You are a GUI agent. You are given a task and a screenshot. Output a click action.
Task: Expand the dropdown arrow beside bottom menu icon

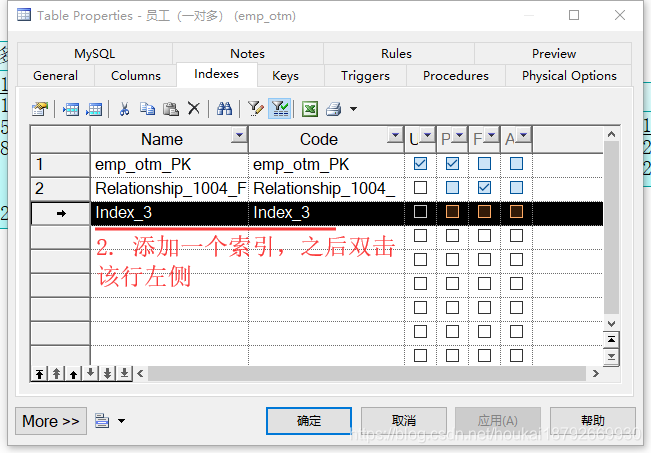(x=121, y=421)
